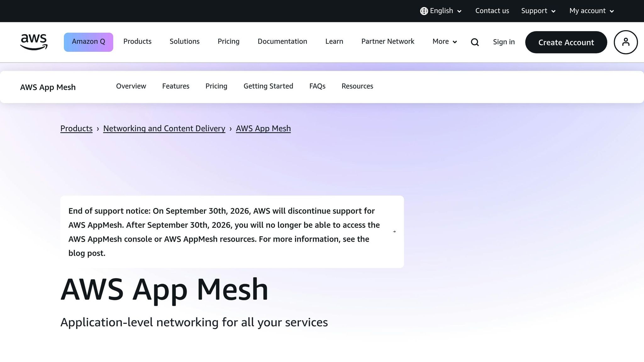
Task: Expand the Support dropdown
Action: [538, 11]
